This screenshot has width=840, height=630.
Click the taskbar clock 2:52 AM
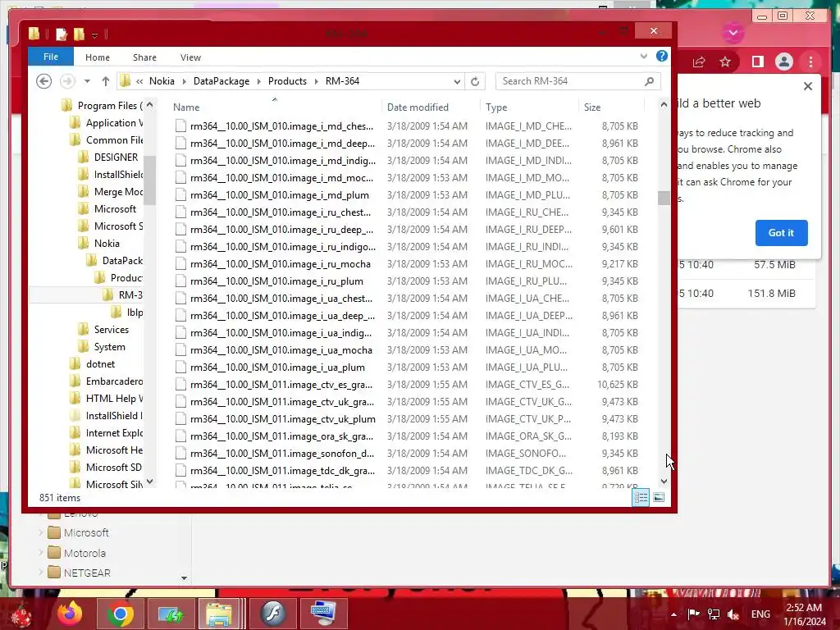click(804, 608)
